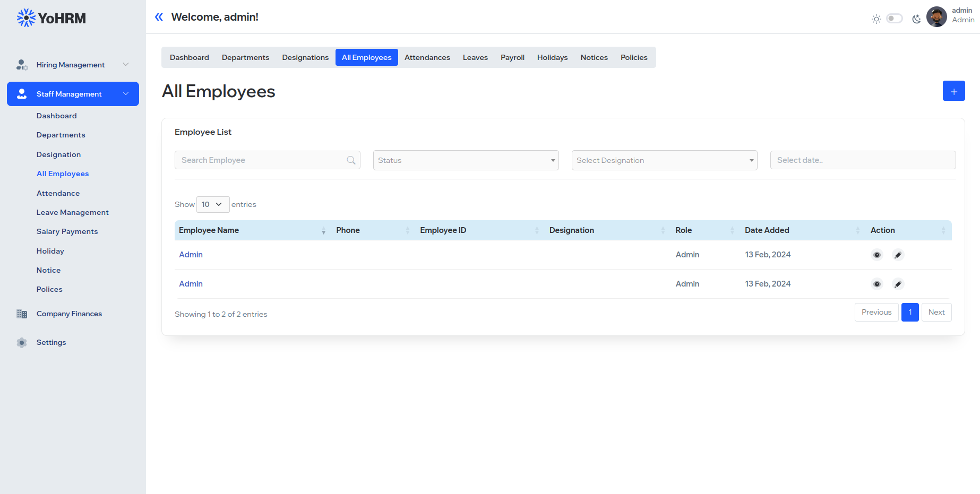Sort by Employee ID column

pos(480,230)
